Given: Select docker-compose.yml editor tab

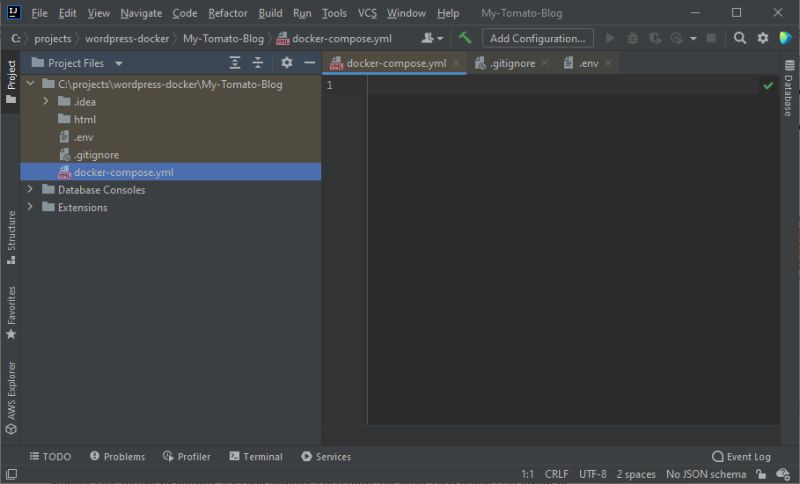Looking at the screenshot, I should click(396, 63).
